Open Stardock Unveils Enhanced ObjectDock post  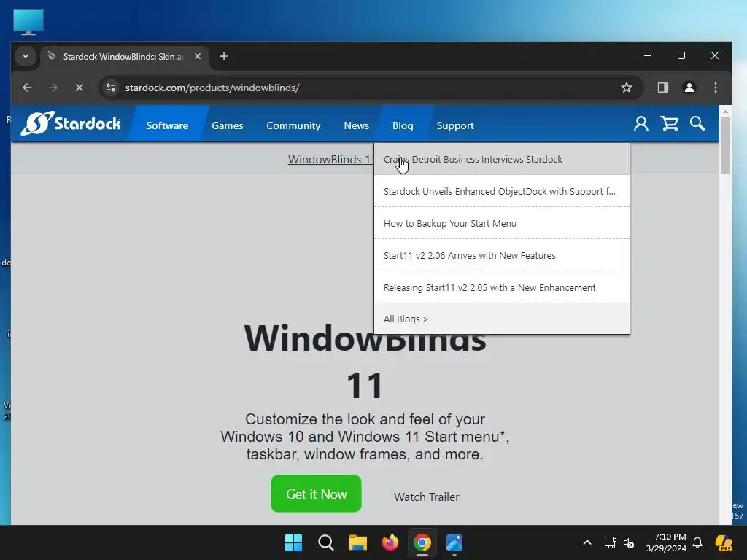pos(502,191)
